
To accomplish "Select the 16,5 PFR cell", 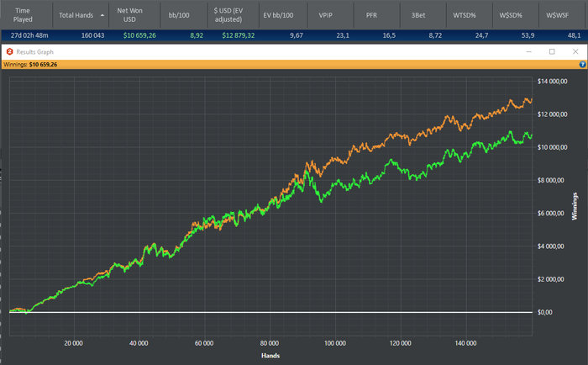I will click(389, 35).
